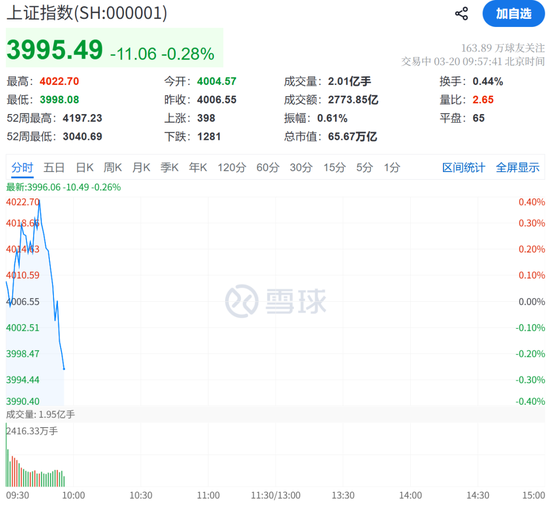Open the 5分 interval chart
This screenshot has height=508, width=550.
point(364,167)
